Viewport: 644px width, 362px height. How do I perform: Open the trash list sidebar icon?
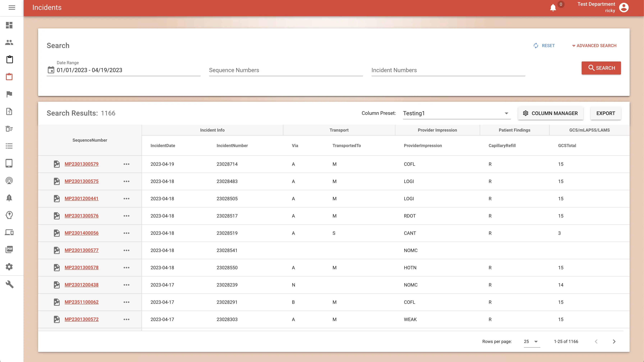(9, 129)
